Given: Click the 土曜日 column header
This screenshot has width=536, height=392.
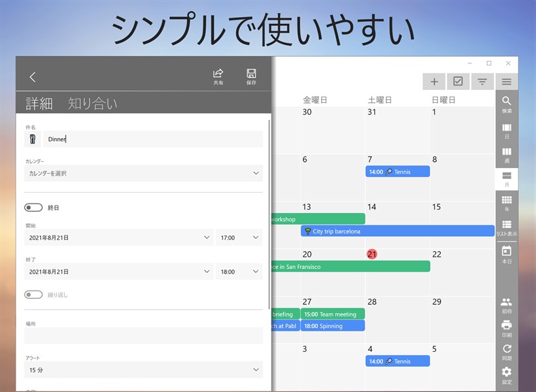Looking at the screenshot, I should (x=380, y=100).
